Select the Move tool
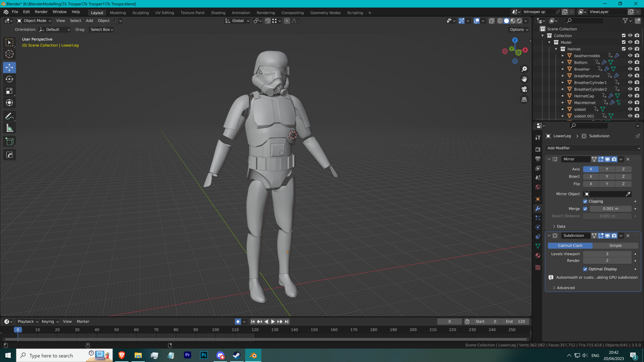The image size is (644, 362). point(9,67)
